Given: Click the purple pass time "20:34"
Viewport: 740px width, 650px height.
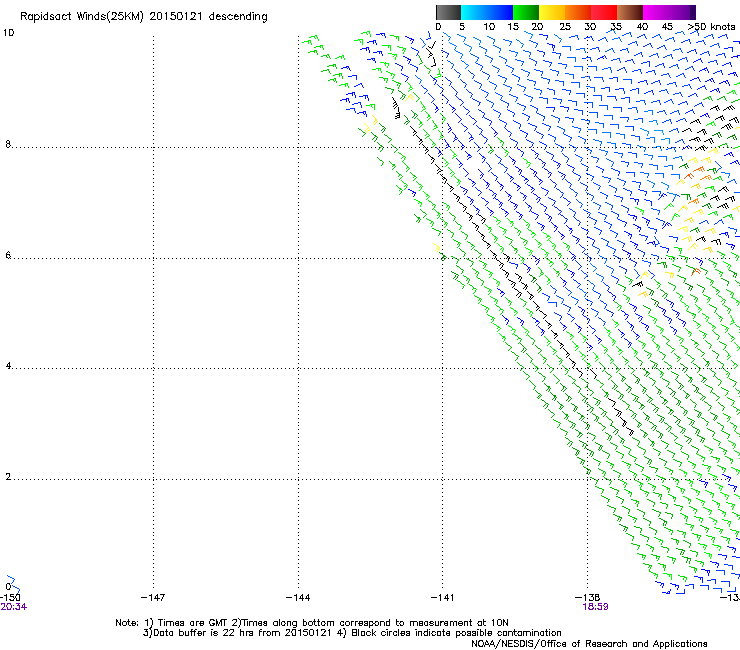Looking at the screenshot, I should click(x=13, y=607).
